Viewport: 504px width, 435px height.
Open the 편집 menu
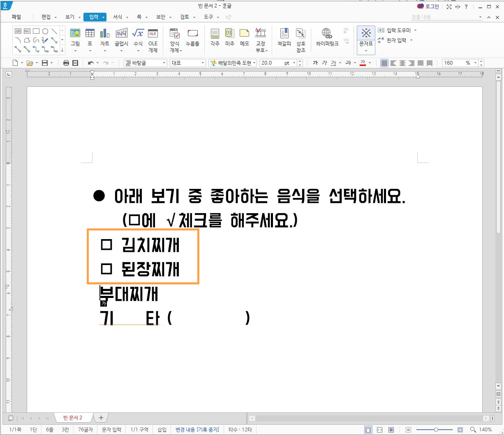[x=46, y=17]
